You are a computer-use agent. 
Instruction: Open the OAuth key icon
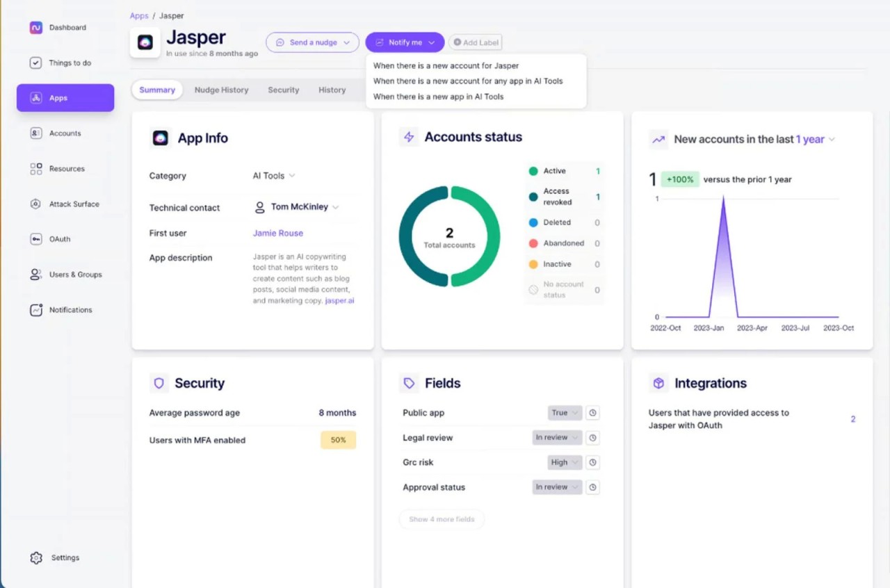(x=36, y=239)
